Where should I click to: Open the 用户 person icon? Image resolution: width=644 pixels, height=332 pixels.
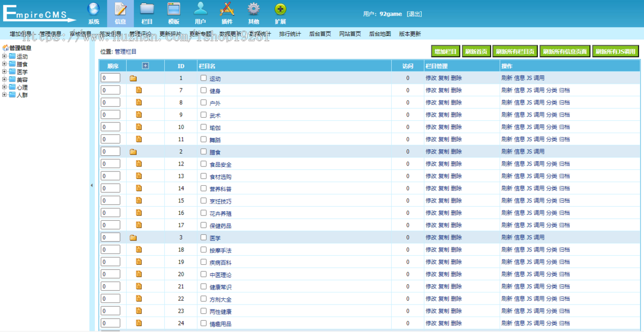200,9
